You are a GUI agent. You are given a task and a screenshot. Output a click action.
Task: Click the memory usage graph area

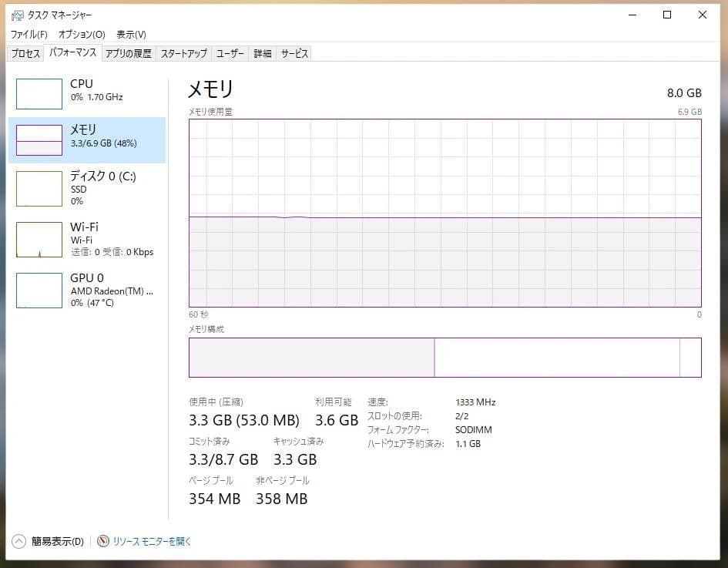445,213
